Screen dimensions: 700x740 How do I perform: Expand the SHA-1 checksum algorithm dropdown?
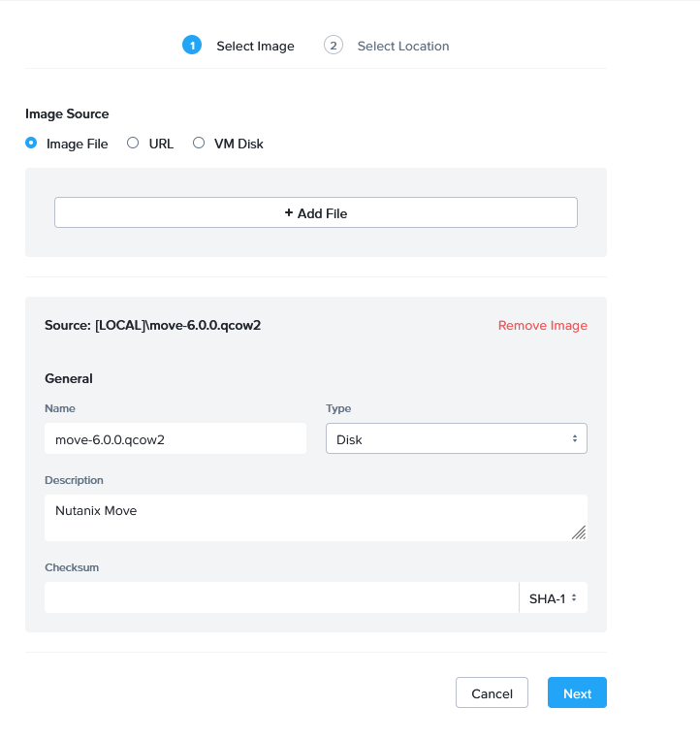554,598
